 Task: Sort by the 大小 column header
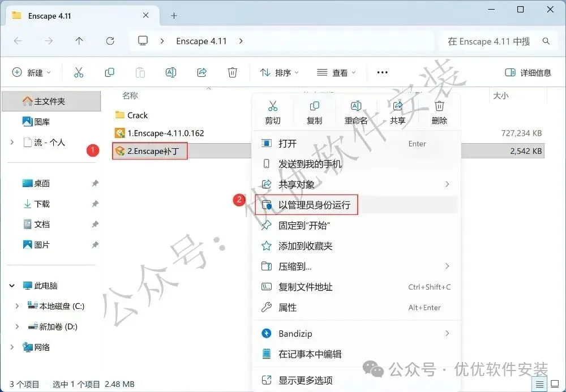point(501,96)
